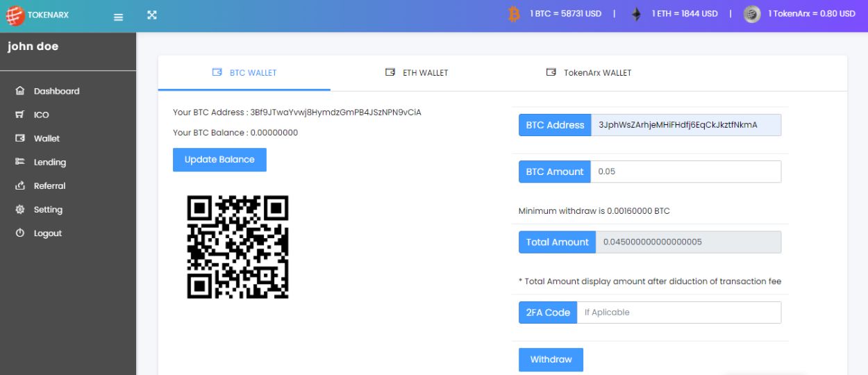Switch to the ETH WALLET tab
Screen dimensions: 868x375
417,73
